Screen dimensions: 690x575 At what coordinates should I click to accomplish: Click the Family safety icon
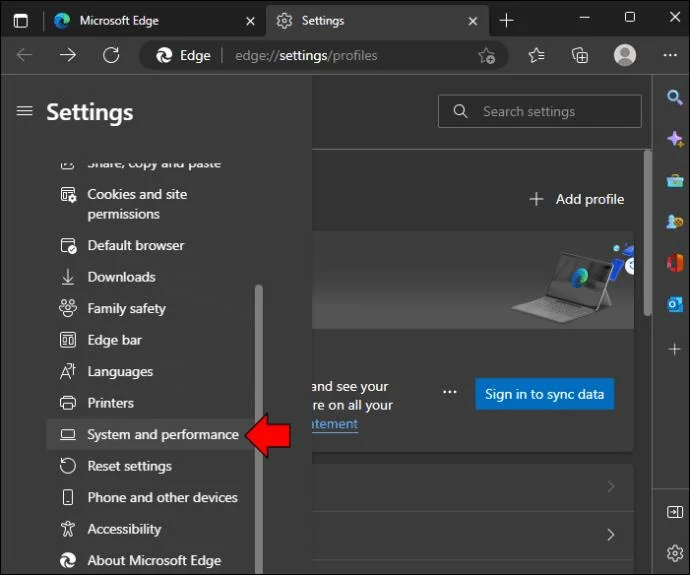(68, 308)
